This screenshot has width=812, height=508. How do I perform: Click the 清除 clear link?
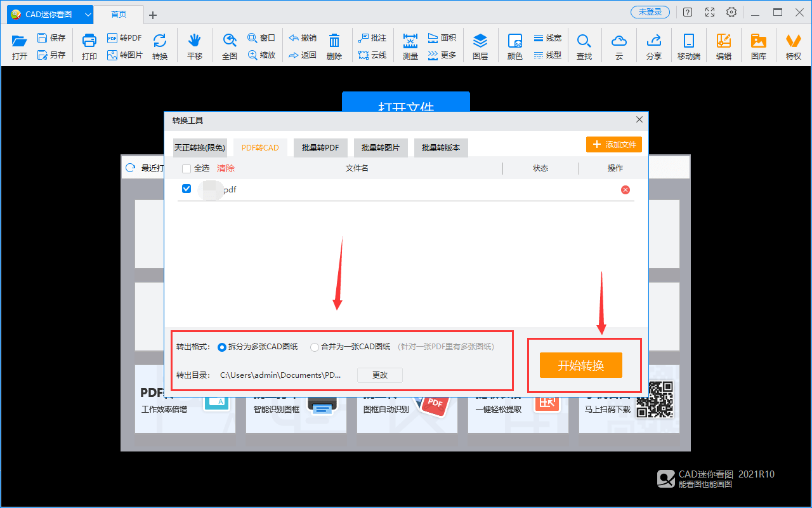[x=226, y=168]
